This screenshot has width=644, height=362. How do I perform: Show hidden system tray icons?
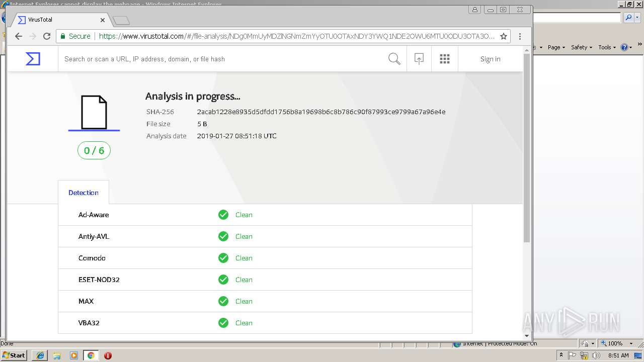[561, 355]
